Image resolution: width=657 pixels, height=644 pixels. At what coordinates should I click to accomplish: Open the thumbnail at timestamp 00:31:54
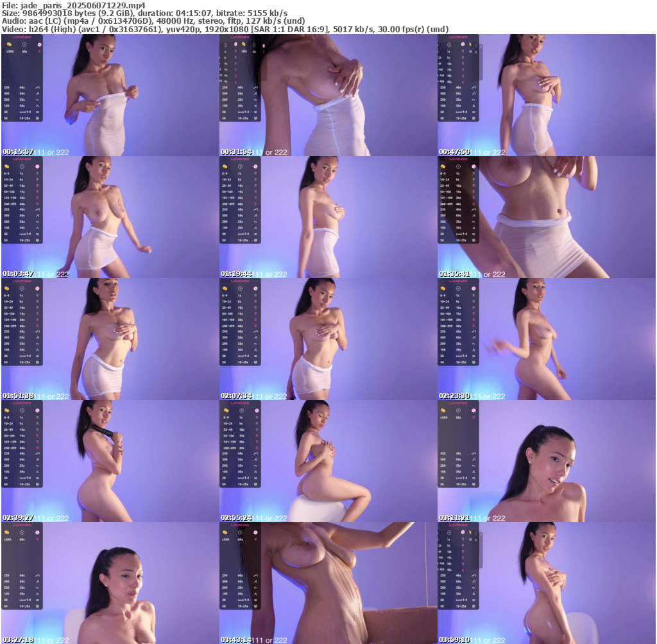coord(327,95)
